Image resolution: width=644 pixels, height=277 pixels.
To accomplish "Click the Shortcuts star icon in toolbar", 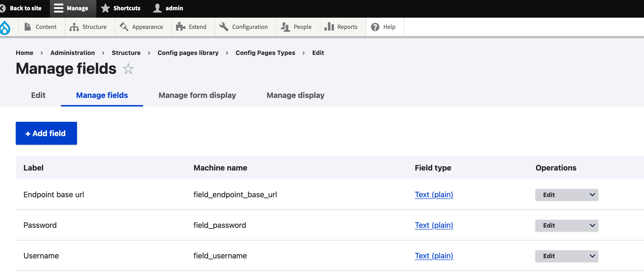I will (105, 8).
